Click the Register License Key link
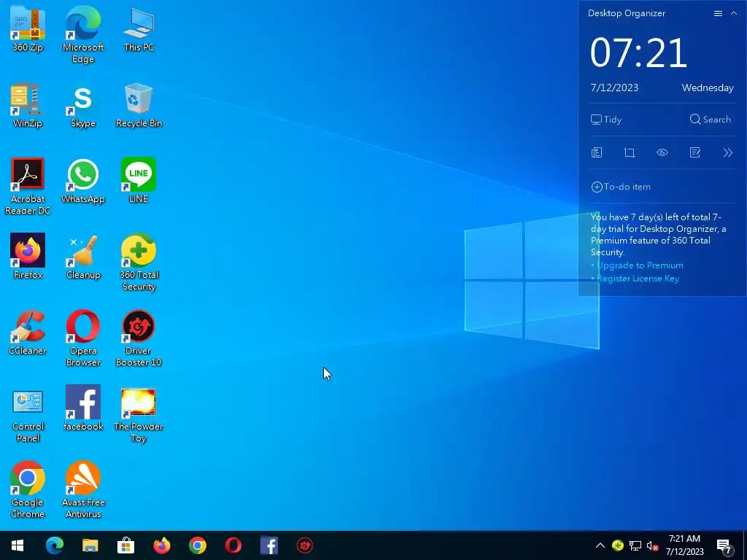Viewport: 747px width, 560px height. (x=638, y=279)
